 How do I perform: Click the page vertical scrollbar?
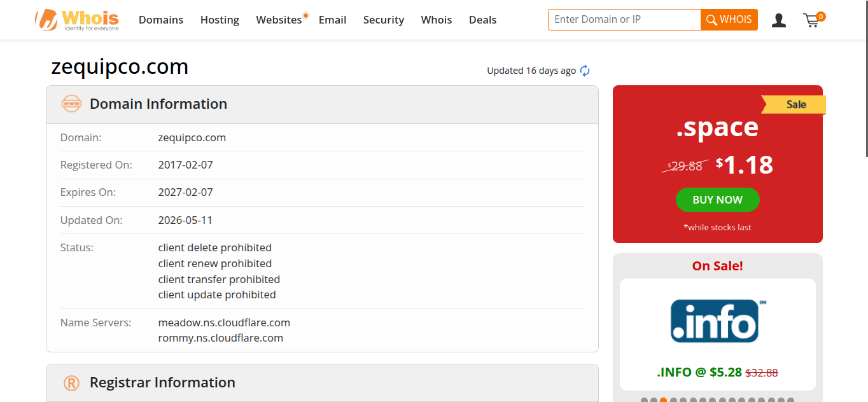pyautogui.click(x=866, y=80)
